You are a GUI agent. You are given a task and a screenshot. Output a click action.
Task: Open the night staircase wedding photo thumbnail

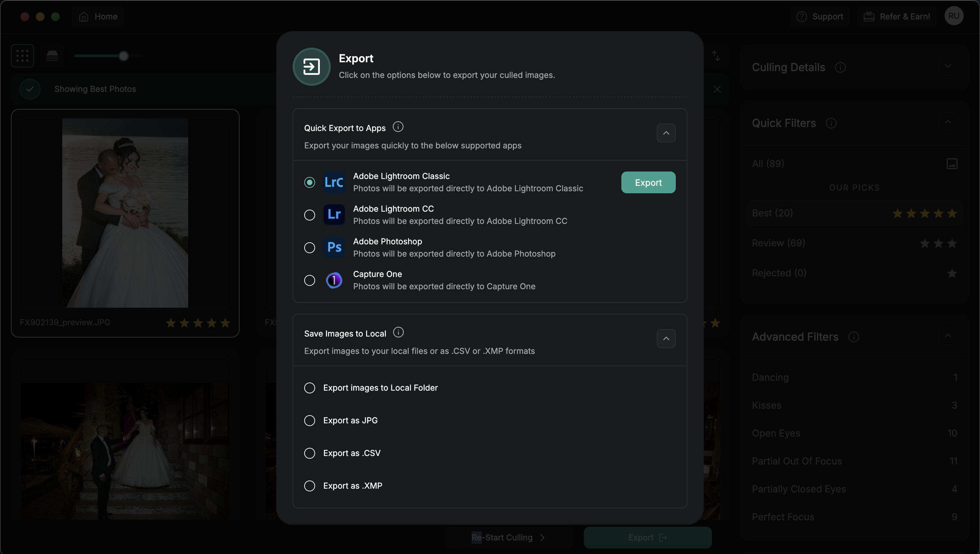[125, 451]
